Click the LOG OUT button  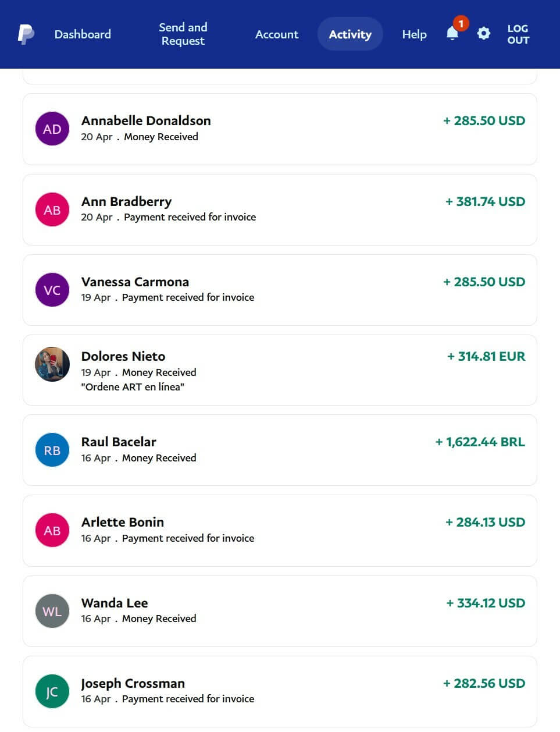coord(518,34)
